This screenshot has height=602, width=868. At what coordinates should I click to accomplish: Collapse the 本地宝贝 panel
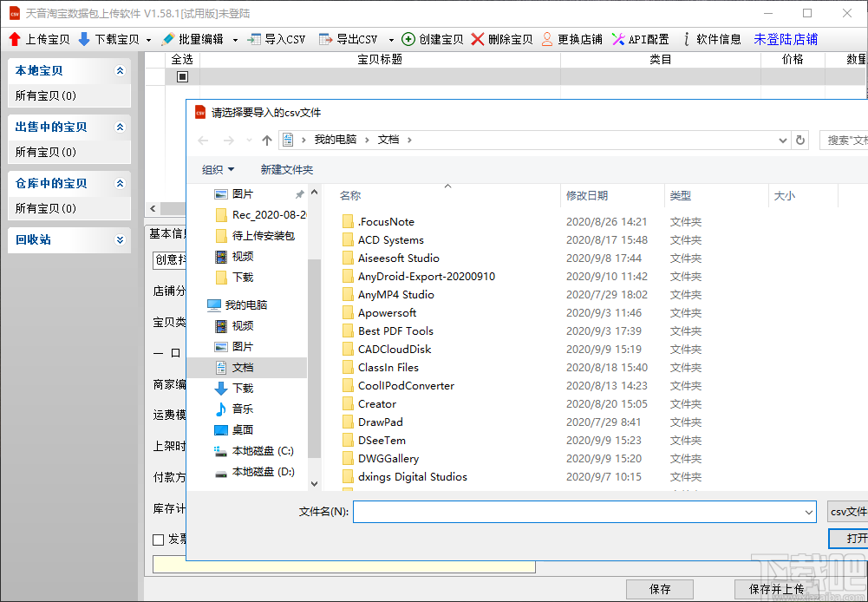121,71
